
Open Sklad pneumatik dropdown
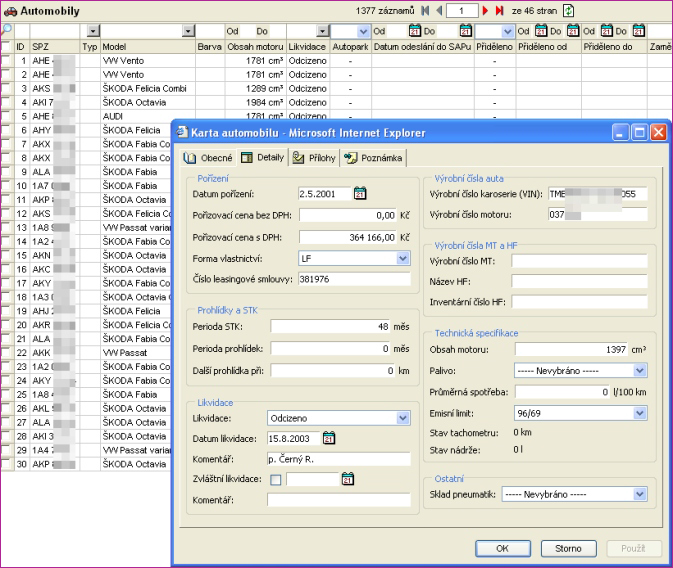[x=640, y=494]
